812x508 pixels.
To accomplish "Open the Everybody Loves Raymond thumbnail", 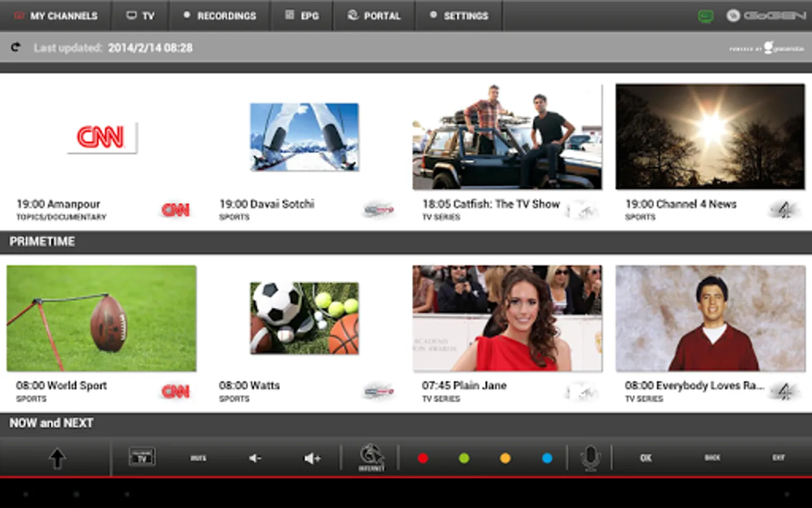I will (x=710, y=318).
